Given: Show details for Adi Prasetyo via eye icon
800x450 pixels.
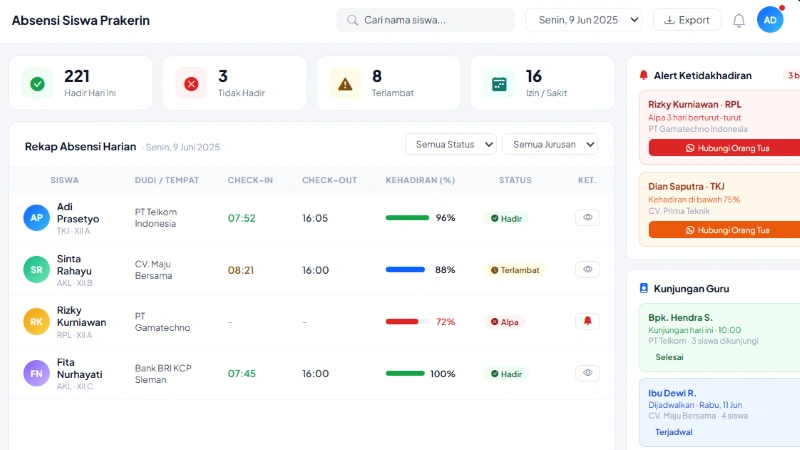Looking at the screenshot, I should (x=587, y=217).
